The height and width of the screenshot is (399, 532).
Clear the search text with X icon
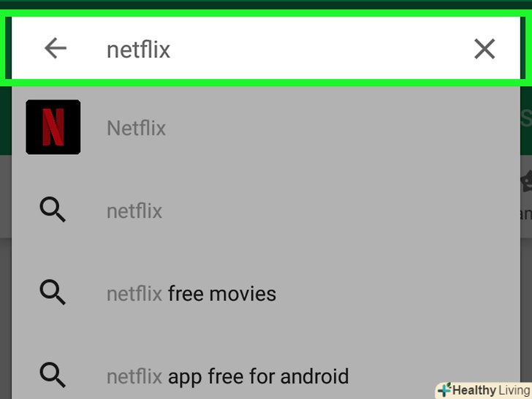click(484, 49)
